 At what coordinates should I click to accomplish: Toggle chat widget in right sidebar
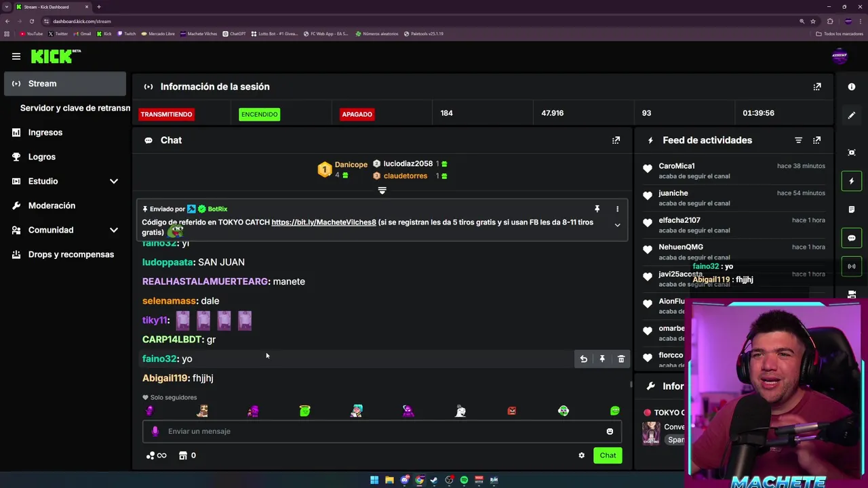[x=852, y=238]
